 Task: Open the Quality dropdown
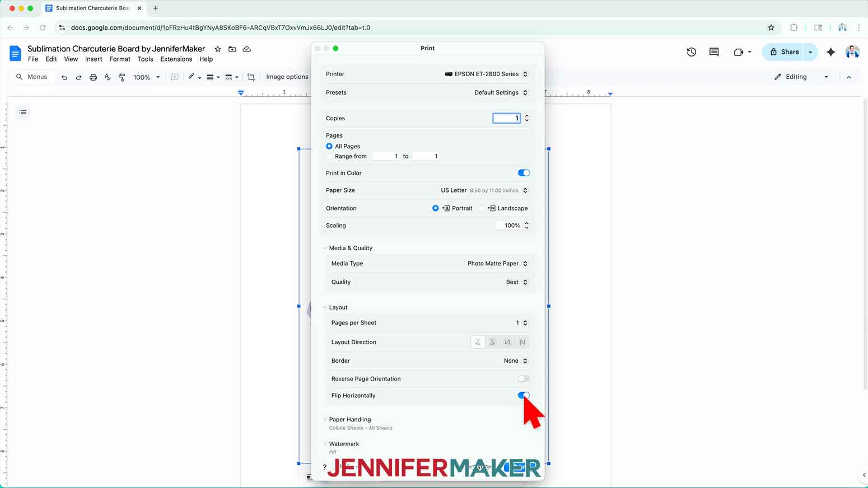516,282
